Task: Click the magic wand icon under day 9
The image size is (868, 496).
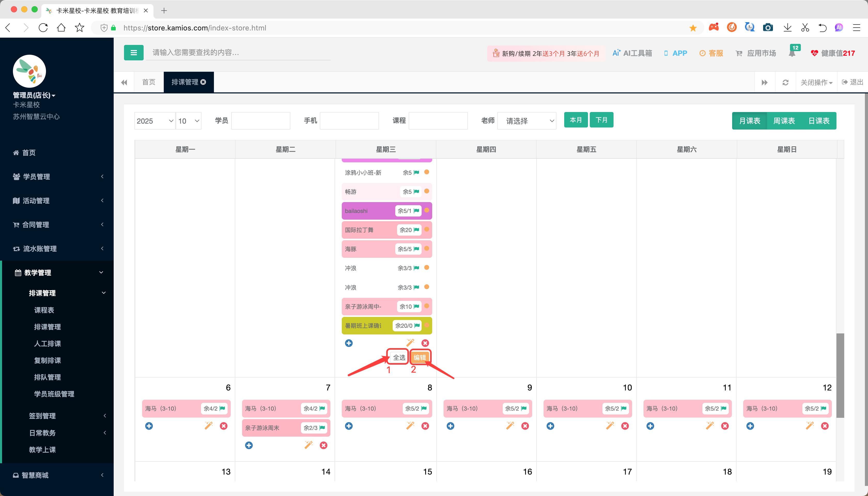Action: tap(510, 426)
